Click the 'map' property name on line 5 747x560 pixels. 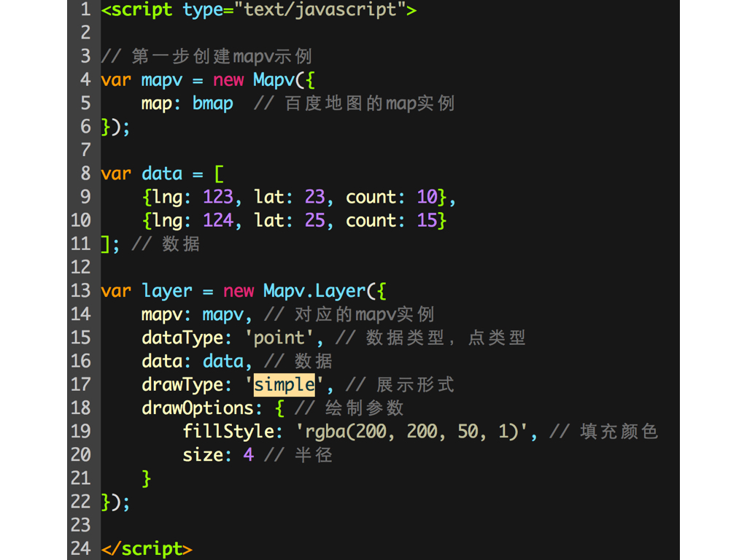pyautogui.click(x=157, y=104)
